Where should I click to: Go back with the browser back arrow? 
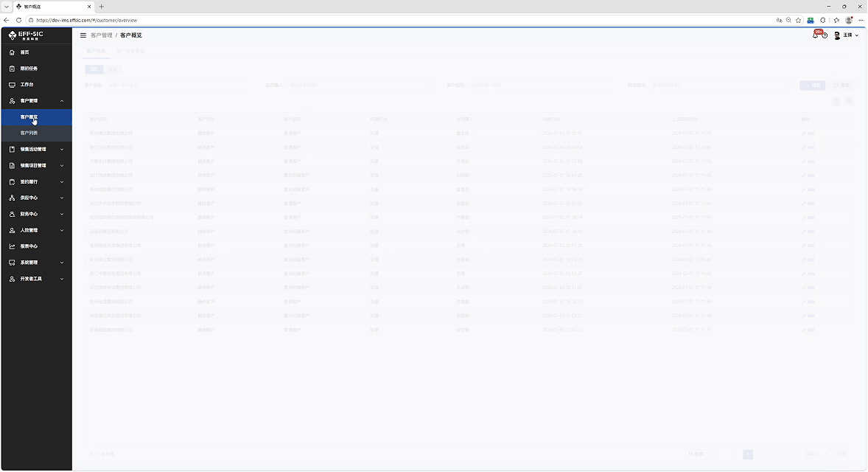(x=7, y=20)
